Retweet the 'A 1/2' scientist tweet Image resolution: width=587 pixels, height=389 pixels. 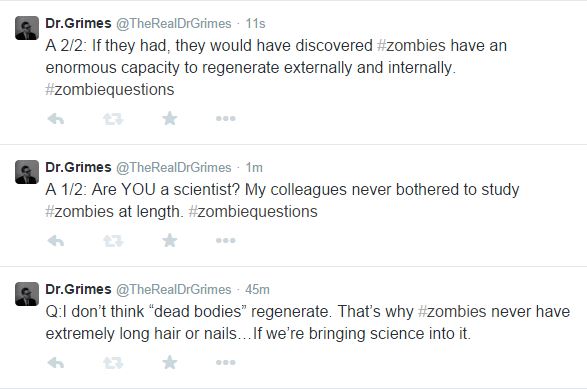(x=113, y=241)
